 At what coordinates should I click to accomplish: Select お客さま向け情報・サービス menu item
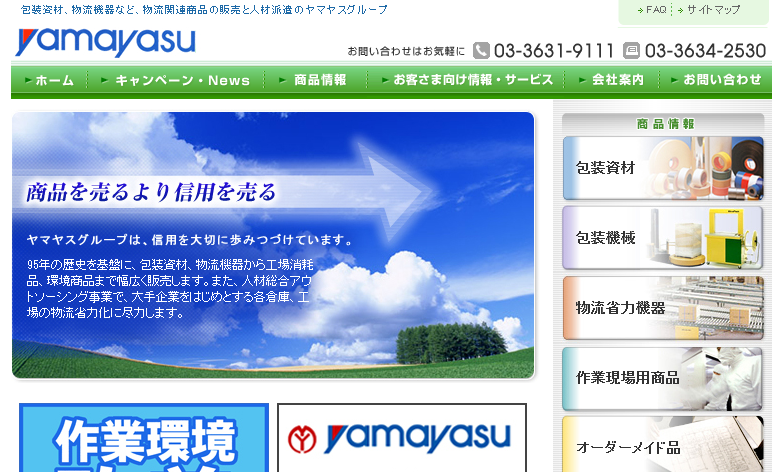click(x=467, y=80)
